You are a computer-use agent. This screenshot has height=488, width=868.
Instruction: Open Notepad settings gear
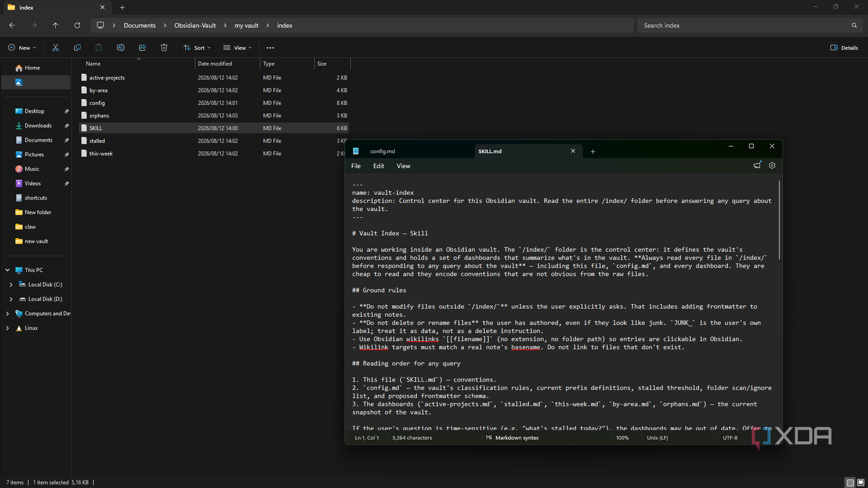click(x=772, y=165)
